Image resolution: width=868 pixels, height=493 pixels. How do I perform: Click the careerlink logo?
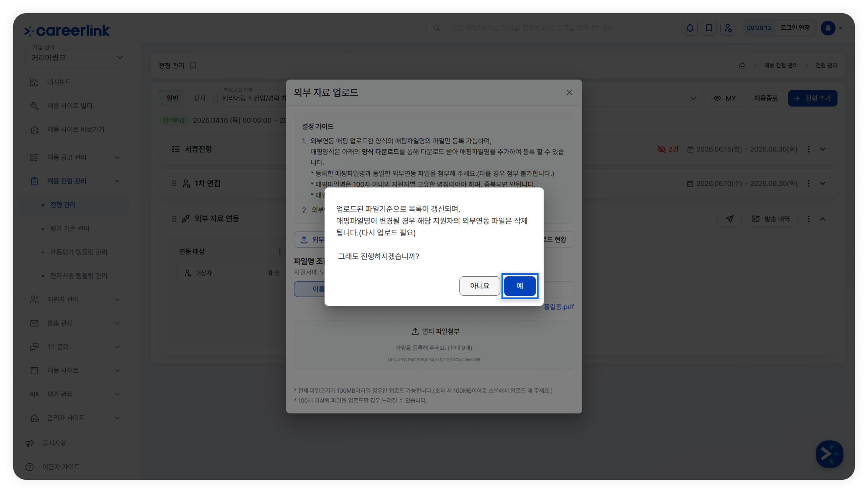tap(67, 31)
